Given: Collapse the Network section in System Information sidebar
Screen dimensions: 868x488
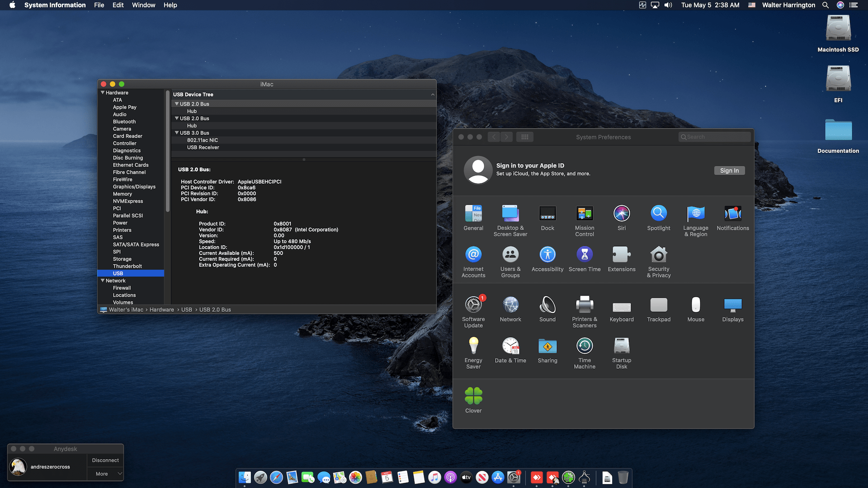Looking at the screenshot, I should (103, 281).
